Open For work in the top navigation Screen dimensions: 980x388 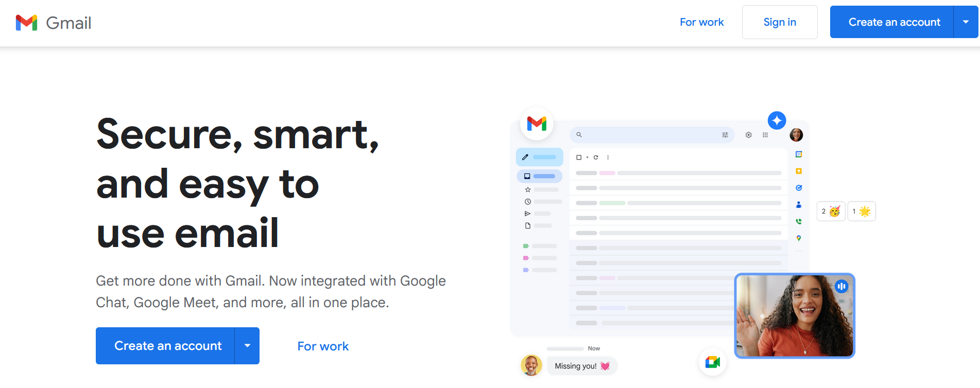701,22
